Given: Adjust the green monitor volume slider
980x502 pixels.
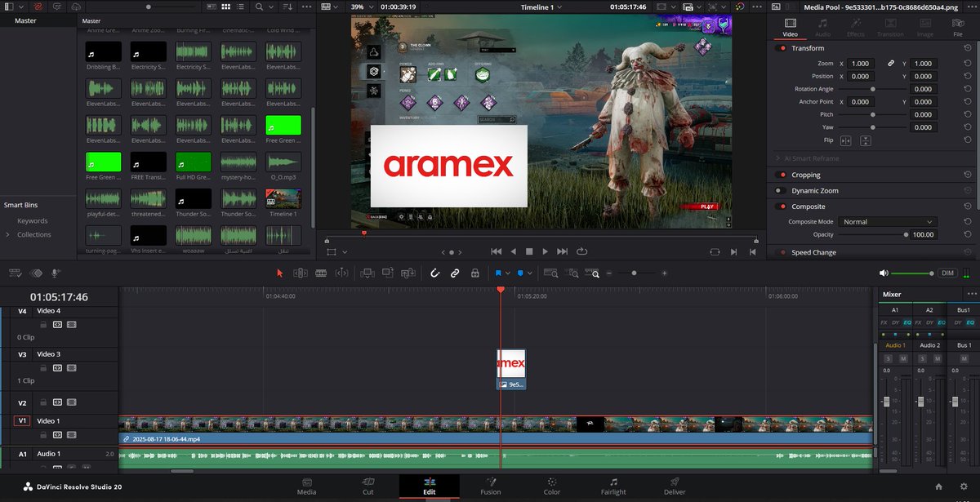Looking at the screenshot, I should [x=913, y=273].
